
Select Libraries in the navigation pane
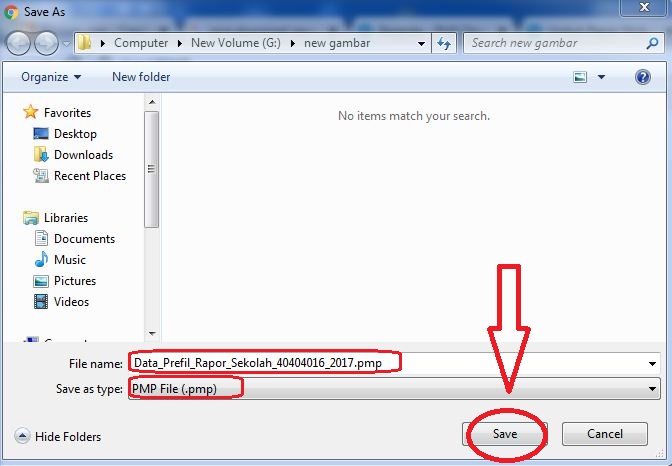point(66,218)
